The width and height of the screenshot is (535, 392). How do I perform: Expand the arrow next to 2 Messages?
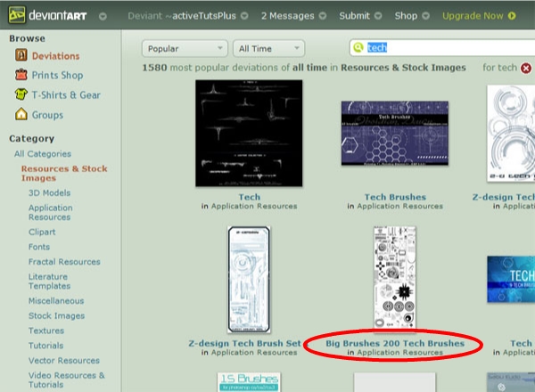point(323,16)
